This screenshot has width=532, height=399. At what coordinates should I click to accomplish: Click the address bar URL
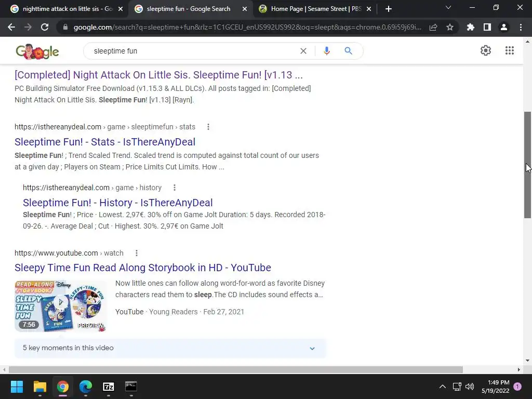[x=248, y=27]
